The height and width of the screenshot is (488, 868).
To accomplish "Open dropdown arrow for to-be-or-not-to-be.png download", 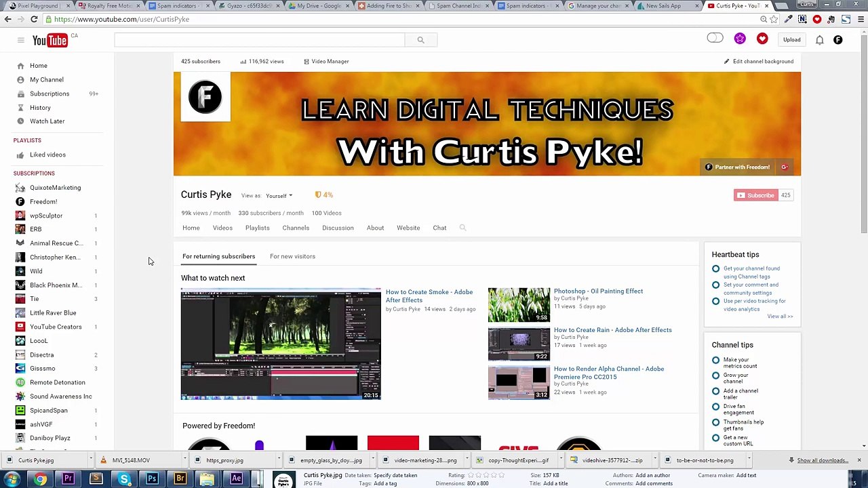I will click(749, 461).
